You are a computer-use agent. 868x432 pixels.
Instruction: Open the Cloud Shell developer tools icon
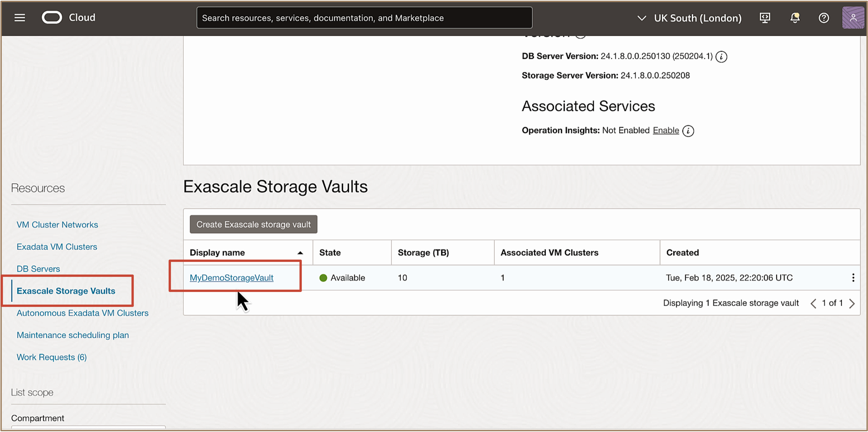pos(765,18)
